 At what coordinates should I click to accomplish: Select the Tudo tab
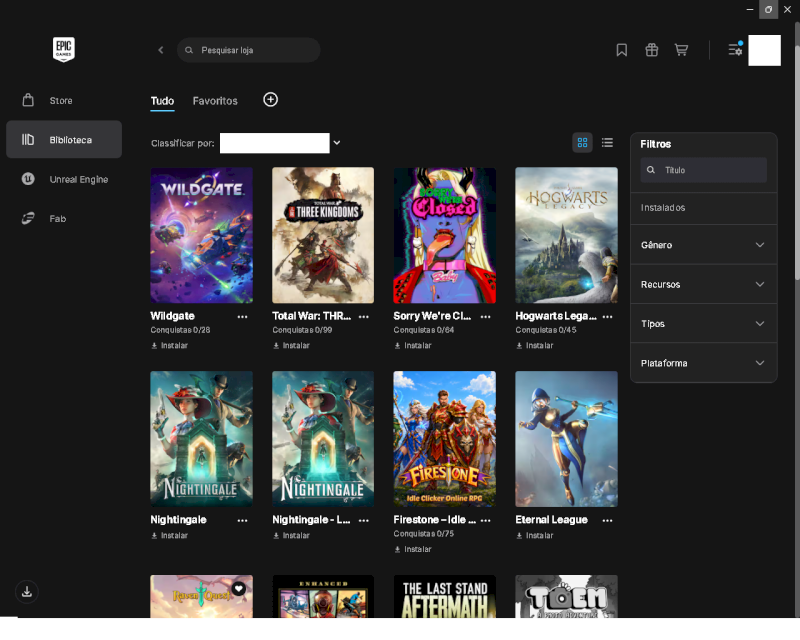tap(162, 101)
